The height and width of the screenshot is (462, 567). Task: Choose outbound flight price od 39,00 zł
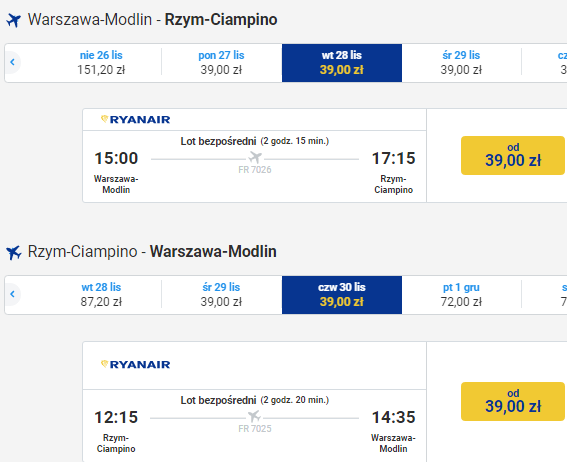coord(513,155)
